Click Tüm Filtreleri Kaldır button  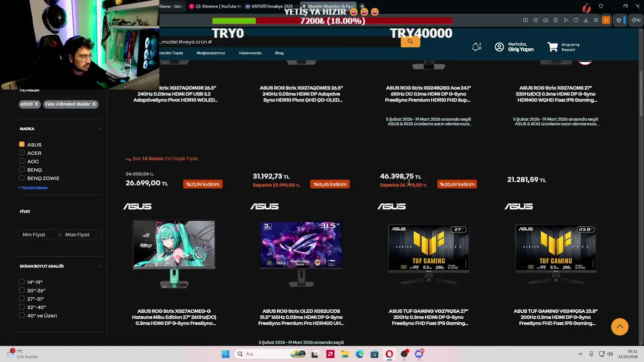pyautogui.click(x=70, y=104)
